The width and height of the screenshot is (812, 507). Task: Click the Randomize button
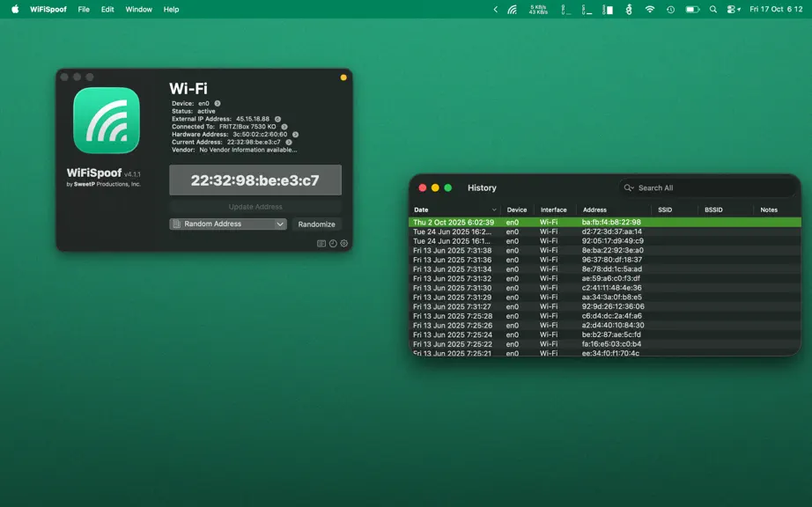(316, 224)
